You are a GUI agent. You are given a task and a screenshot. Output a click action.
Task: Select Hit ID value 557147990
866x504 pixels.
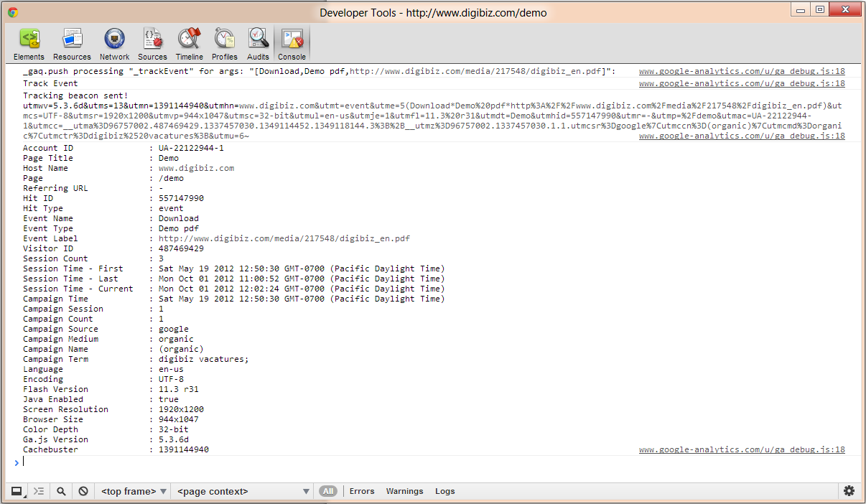point(181,198)
